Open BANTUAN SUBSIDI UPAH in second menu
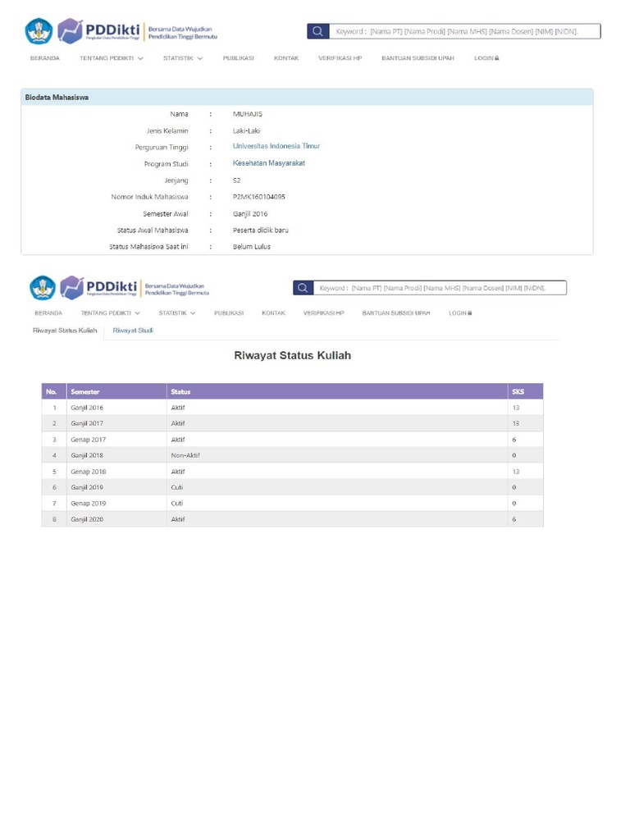630x840 pixels. pos(396,313)
